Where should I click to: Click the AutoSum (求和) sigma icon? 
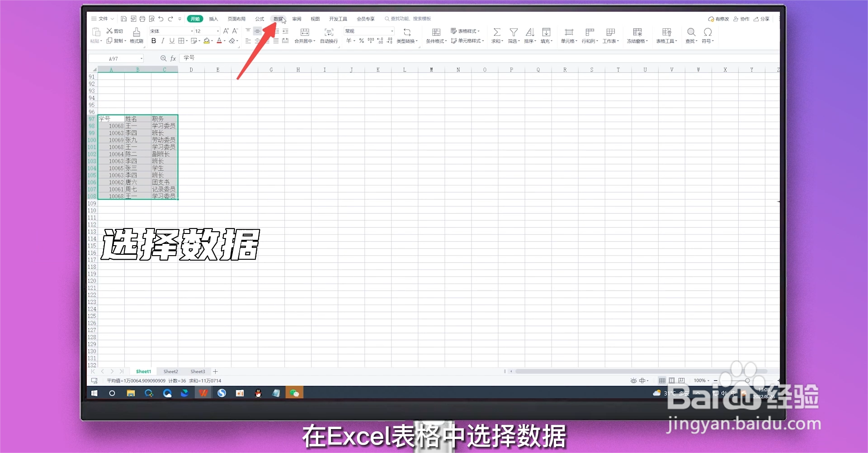497,32
